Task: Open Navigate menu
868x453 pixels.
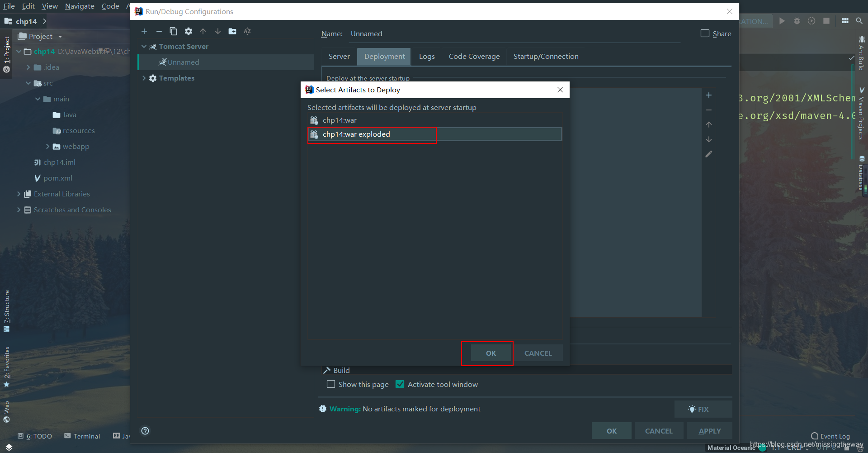Action: (80, 6)
